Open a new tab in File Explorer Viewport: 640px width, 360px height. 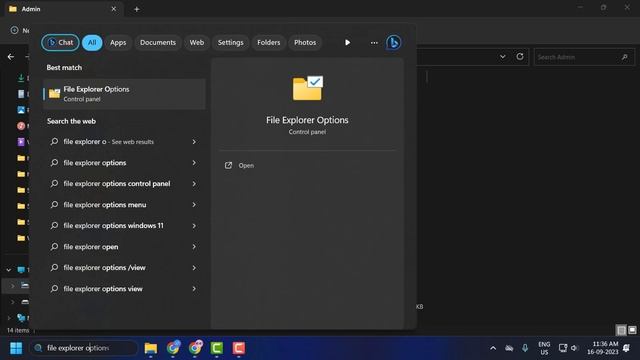click(x=137, y=9)
